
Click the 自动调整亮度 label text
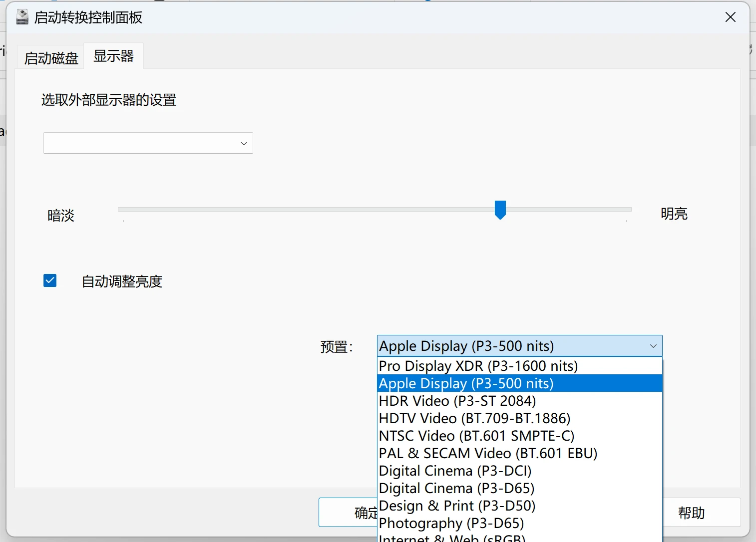122,281
